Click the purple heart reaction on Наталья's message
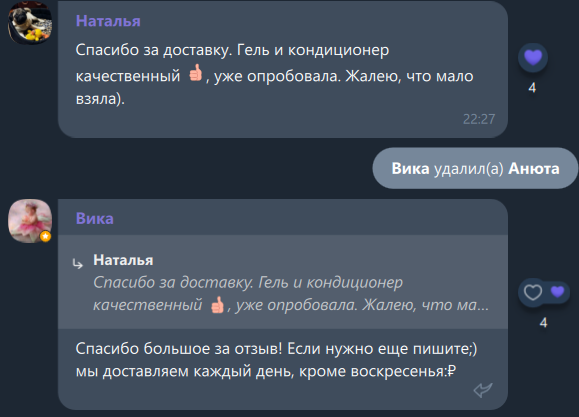Image resolution: width=579 pixels, height=417 pixels. pos(533,58)
